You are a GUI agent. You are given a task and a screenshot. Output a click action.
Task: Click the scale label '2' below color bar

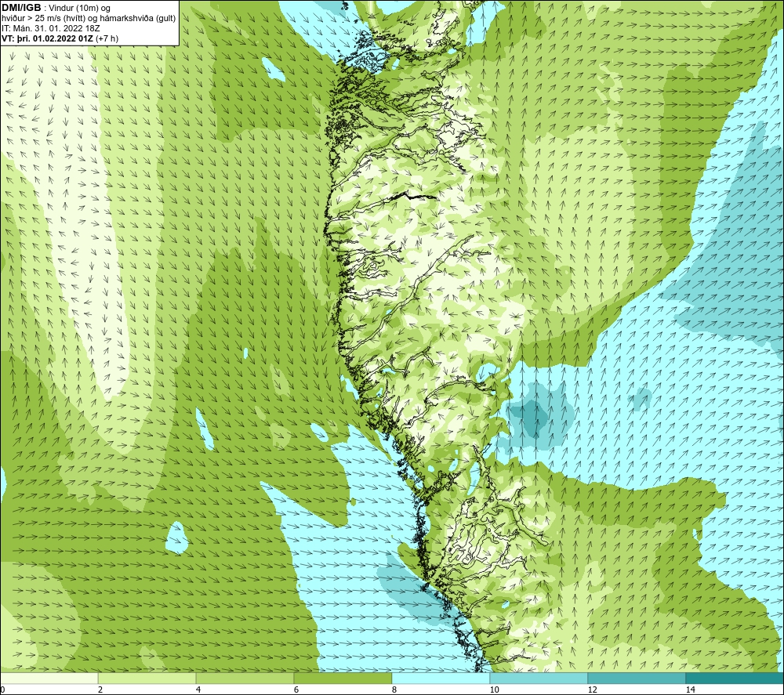tap(100, 690)
